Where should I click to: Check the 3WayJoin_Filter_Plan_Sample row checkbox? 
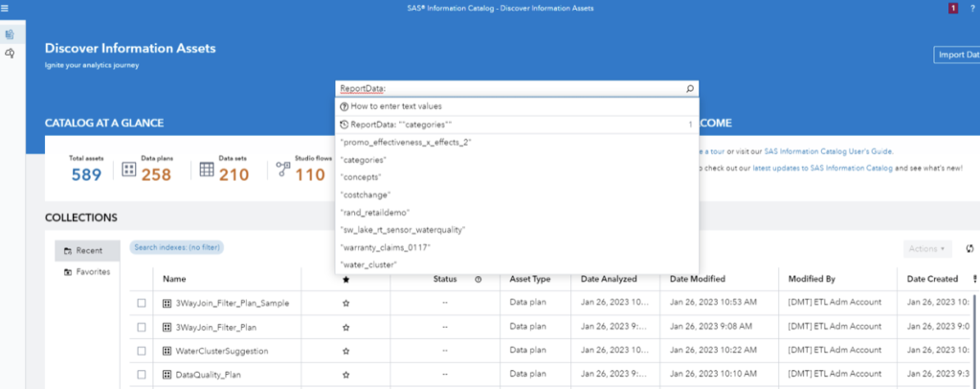[x=142, y=303]
